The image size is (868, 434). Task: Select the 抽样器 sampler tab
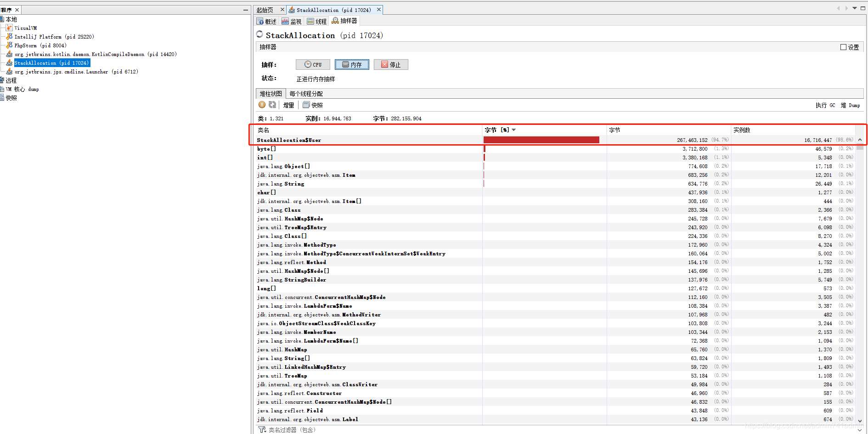[x=344, y=21]
